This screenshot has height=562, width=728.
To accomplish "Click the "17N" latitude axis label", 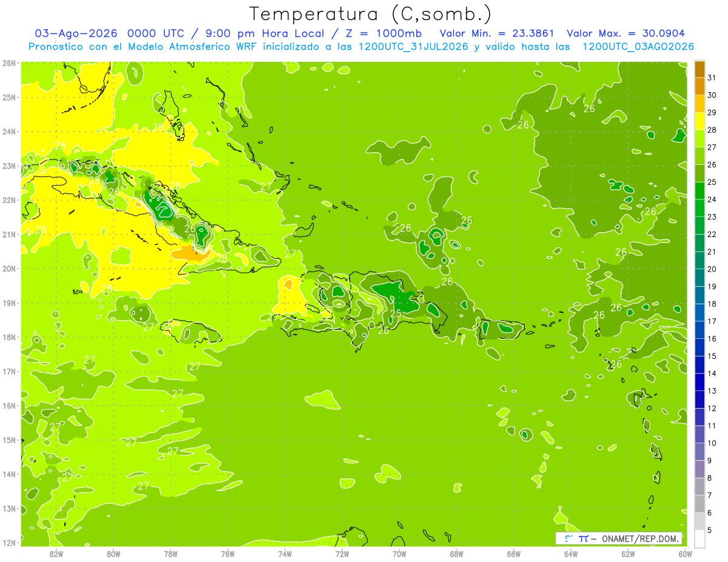I will point(9,371).
